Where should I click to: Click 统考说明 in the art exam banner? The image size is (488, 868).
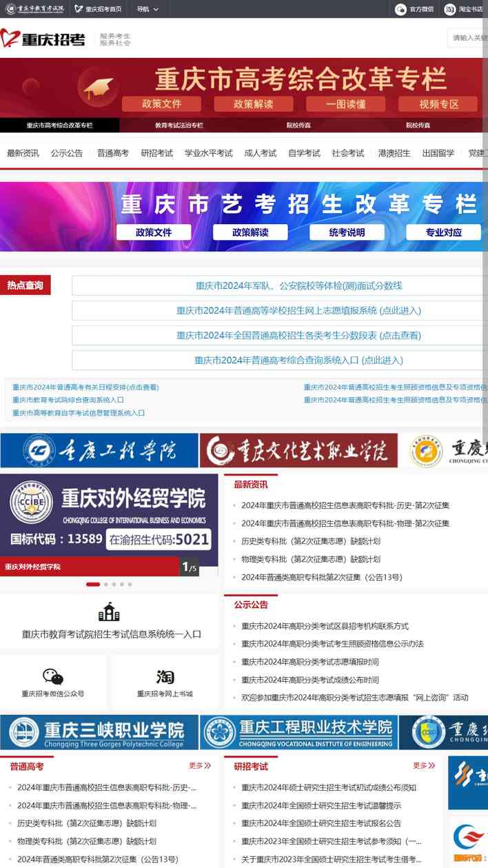[347, 232]
